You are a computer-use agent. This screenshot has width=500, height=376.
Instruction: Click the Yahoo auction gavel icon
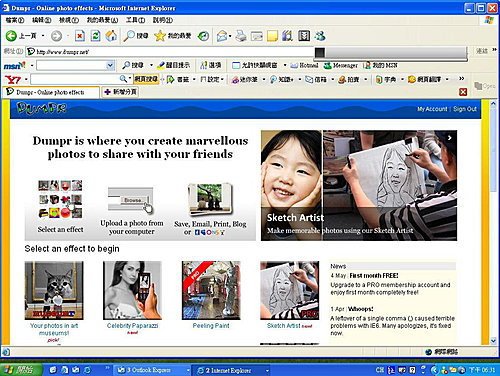tap(342, 79)
